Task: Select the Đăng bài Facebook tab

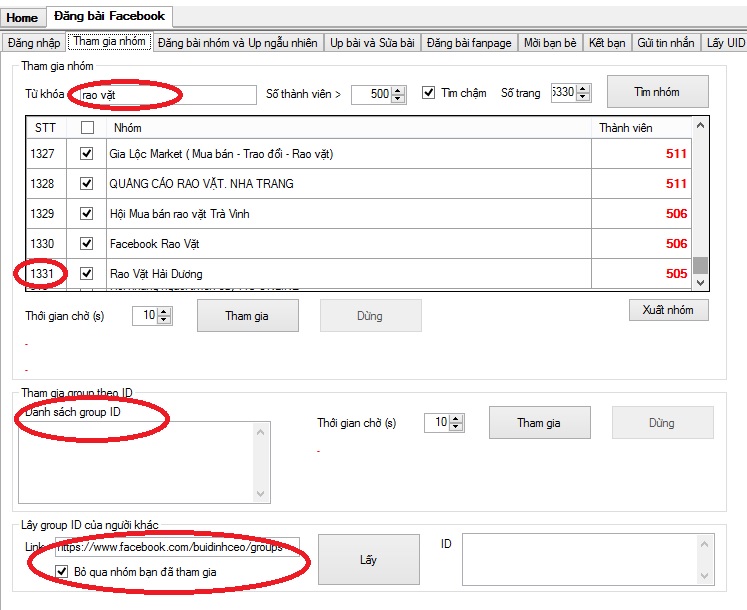Action: click(110, 16)
